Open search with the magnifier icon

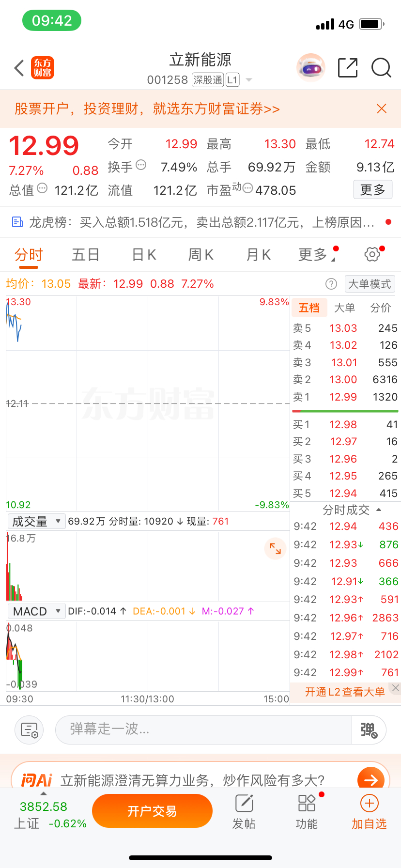tap(381, 68)
